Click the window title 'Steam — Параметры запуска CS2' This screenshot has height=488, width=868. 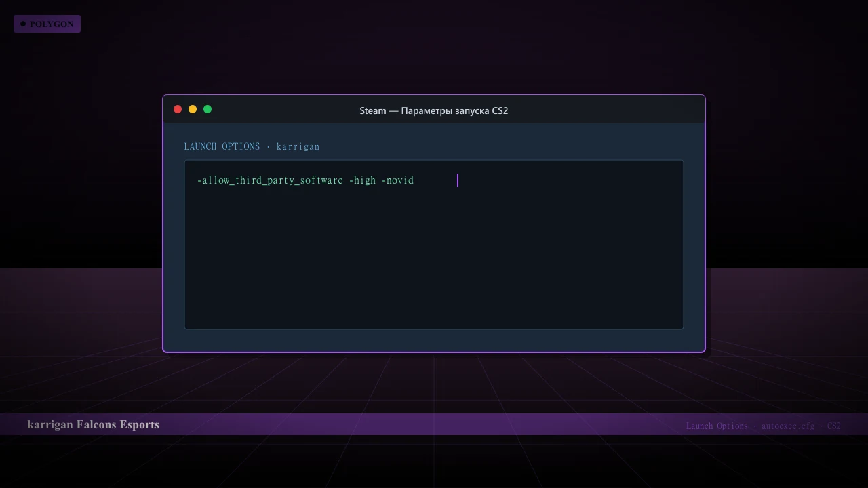[434, 110]
